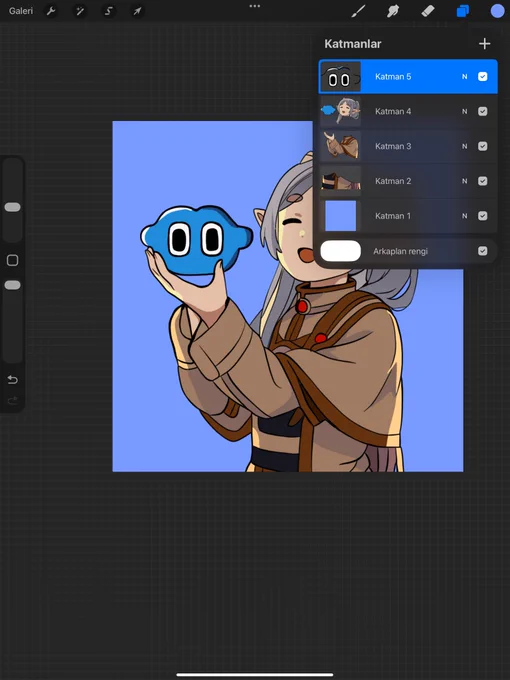The width and height of the screenshot is (510, 680).
Task: Select the Katman 3 layer name
Action: tap(393, 146)
